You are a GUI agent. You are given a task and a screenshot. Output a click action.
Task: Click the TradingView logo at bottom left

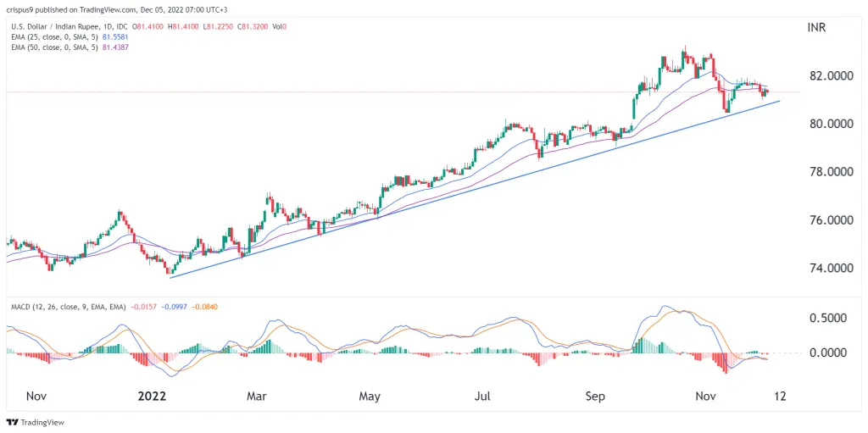(36, 423)
